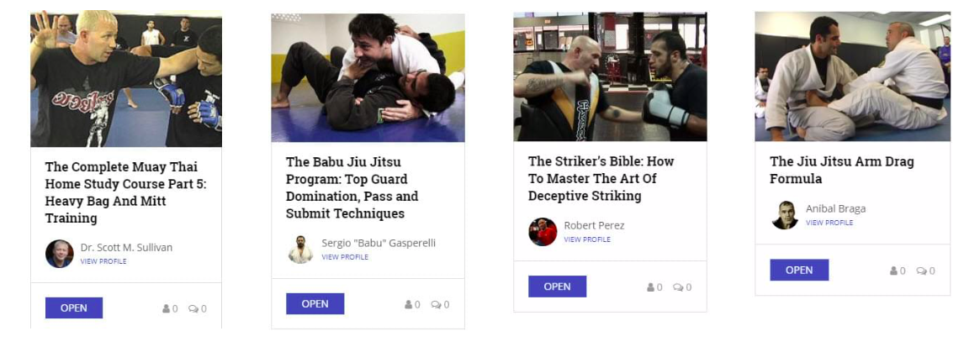The height and width of the screenshot is (347, 980).
Task: Click users icon on Arm Drag Formula card
Action: point(894,271)
